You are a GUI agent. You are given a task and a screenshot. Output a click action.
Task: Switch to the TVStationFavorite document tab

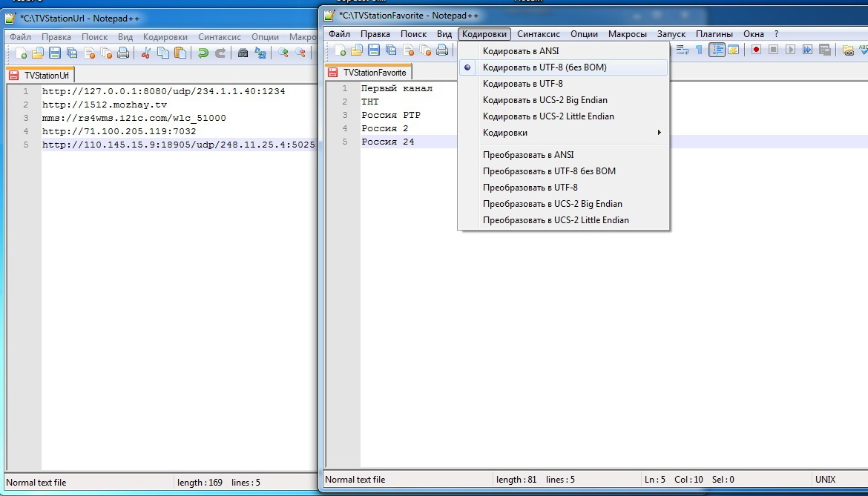(369, 73)
